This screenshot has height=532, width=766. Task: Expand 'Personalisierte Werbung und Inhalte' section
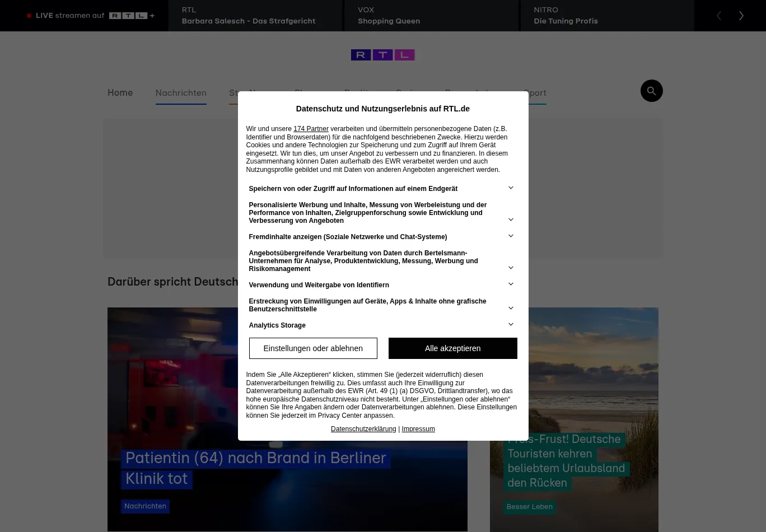tap(510, 220)
